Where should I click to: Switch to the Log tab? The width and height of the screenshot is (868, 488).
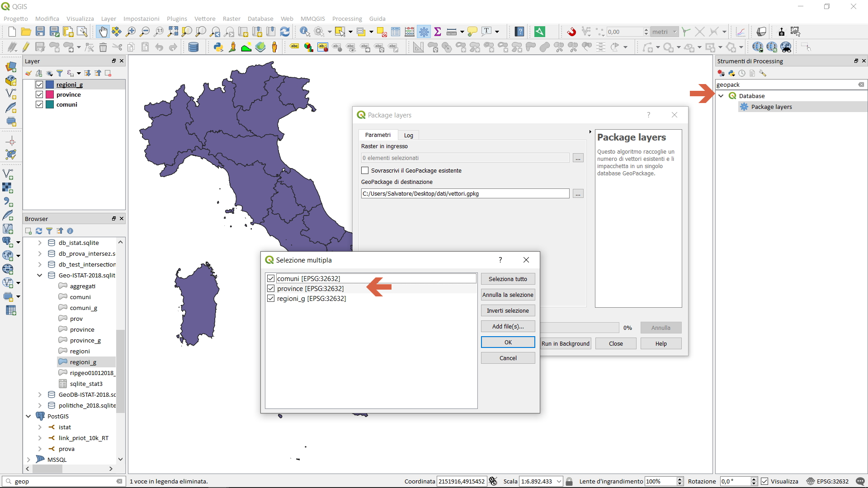pos(408,135)
